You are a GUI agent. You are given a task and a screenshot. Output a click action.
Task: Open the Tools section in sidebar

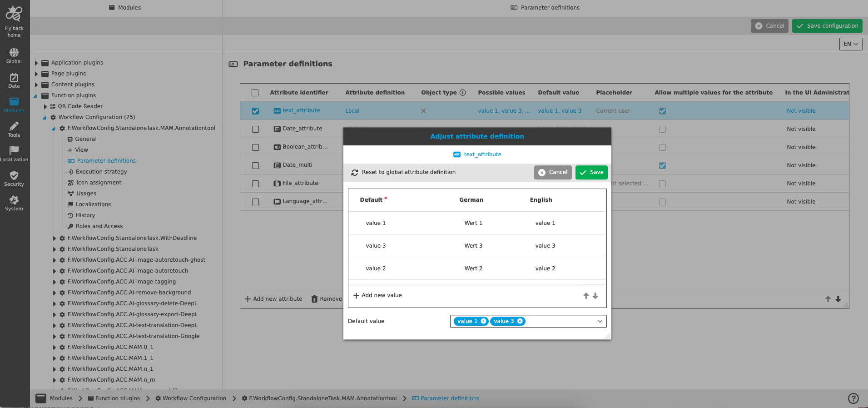[14, 129]
